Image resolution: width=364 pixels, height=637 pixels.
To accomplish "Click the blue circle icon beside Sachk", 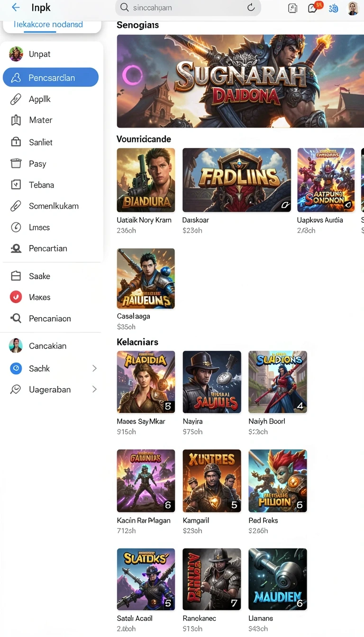I will (x=16, y=368).
